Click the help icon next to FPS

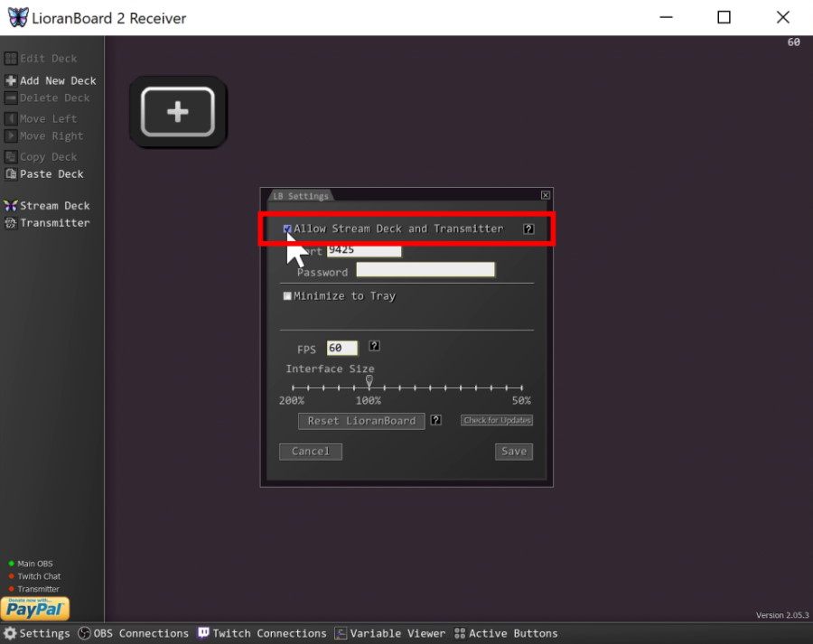[x=375, y=347]
